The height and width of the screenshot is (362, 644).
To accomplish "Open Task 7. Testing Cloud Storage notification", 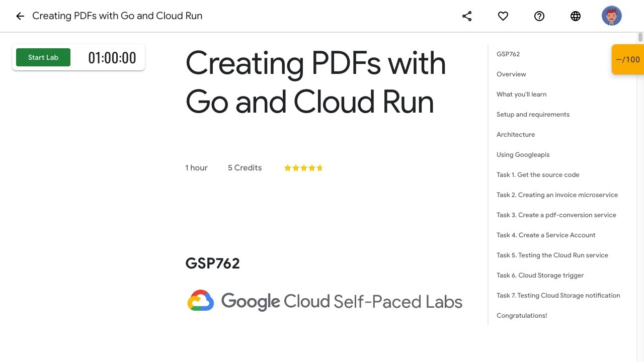I will coord(558,295).
